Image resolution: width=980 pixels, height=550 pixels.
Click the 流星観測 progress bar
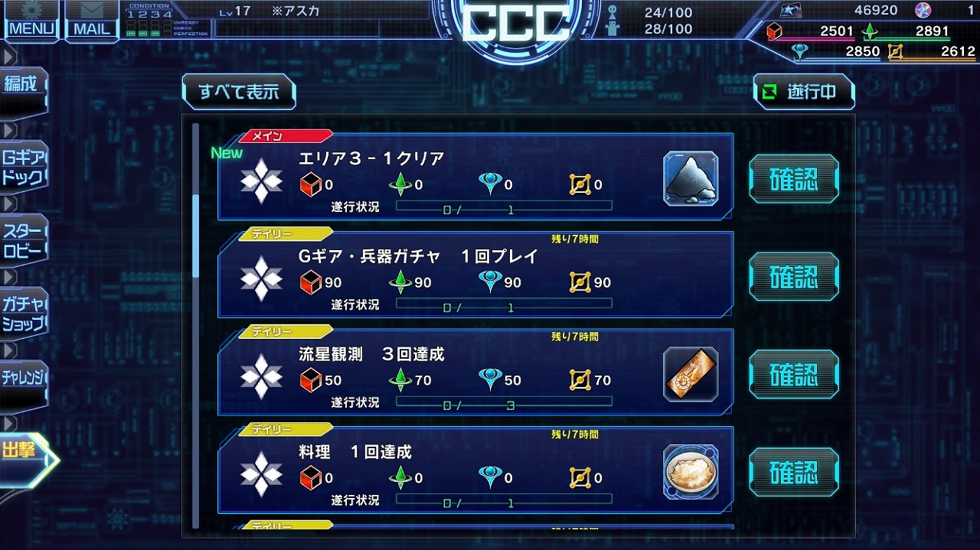(504, 402)
